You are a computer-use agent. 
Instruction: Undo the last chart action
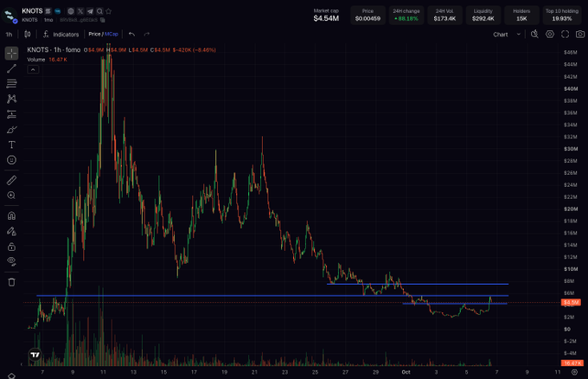click(x=131, y=34)
